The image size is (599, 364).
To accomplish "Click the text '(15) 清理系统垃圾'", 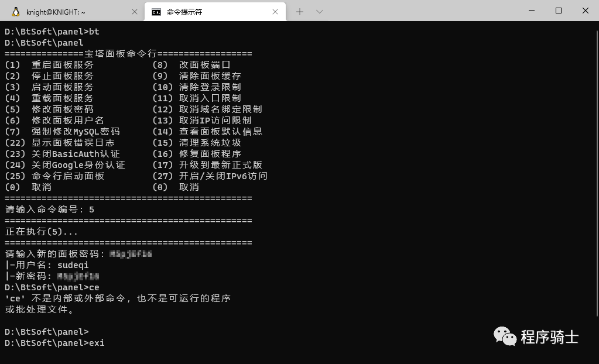I will click(x=197, y=142).
